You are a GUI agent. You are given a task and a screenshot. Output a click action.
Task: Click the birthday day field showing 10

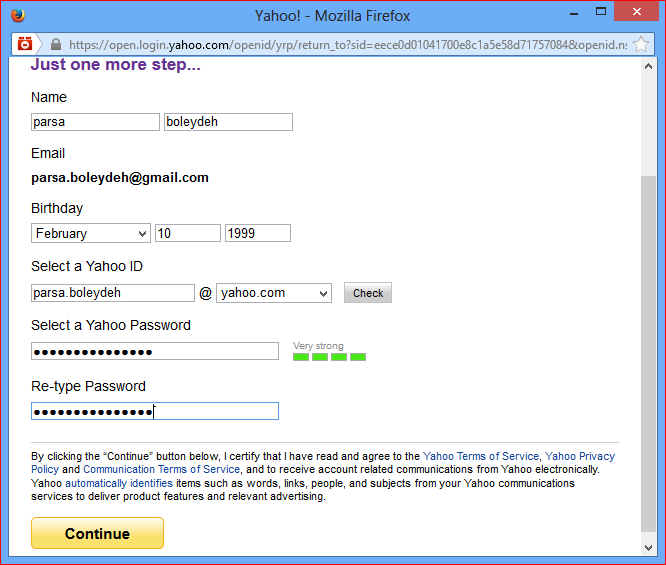coord(188,233)
